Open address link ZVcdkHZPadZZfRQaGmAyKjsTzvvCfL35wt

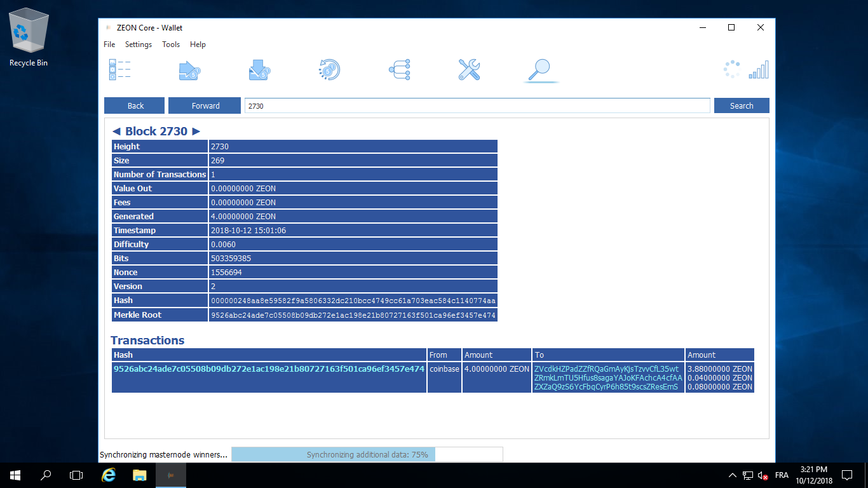point(606,369)
